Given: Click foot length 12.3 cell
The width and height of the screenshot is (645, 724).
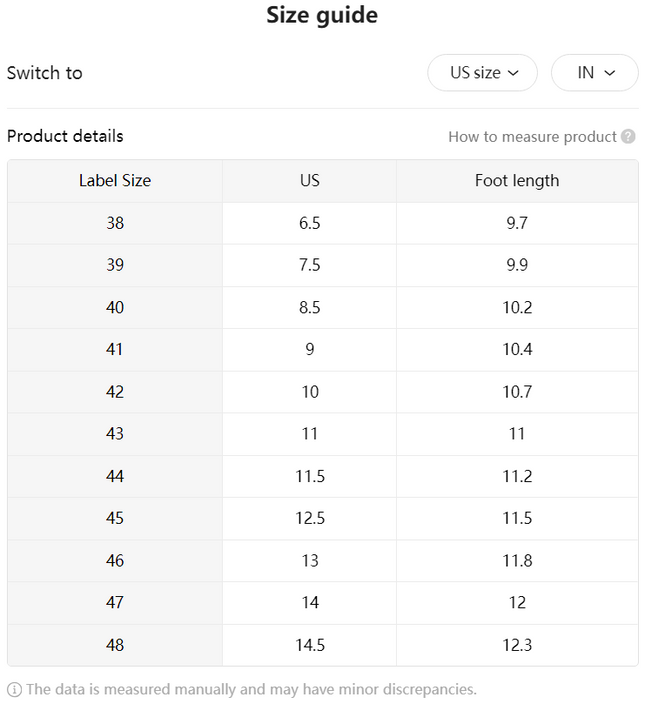Looking at the screenshot, I should tap(517, 645).
